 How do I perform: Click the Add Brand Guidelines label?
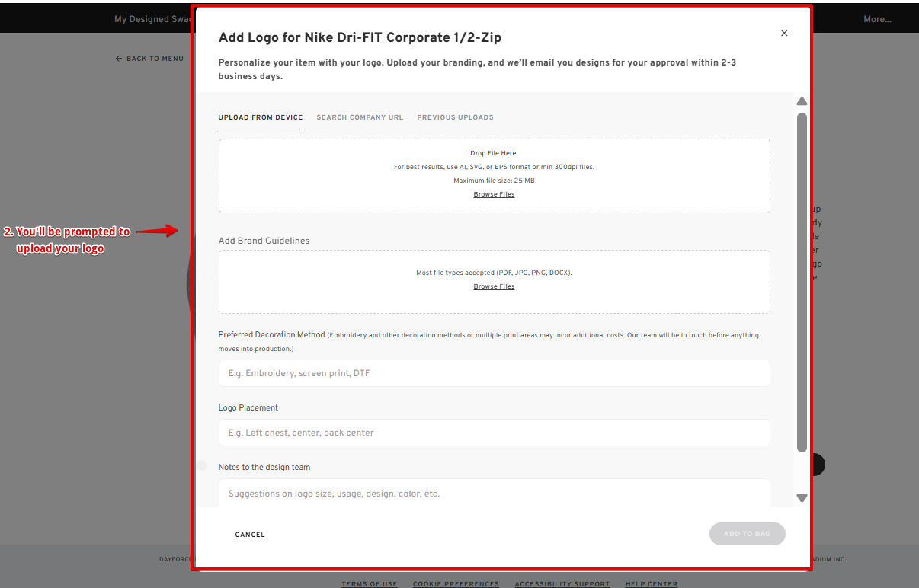point(264,241)
